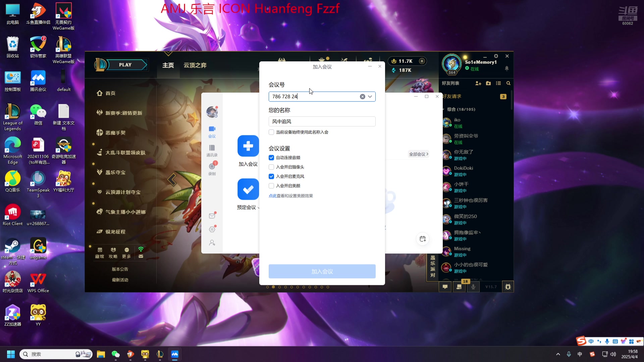Viewport: 644px width, 362px height.
Task: Click 最新活动 link
Action: (120, 280)
